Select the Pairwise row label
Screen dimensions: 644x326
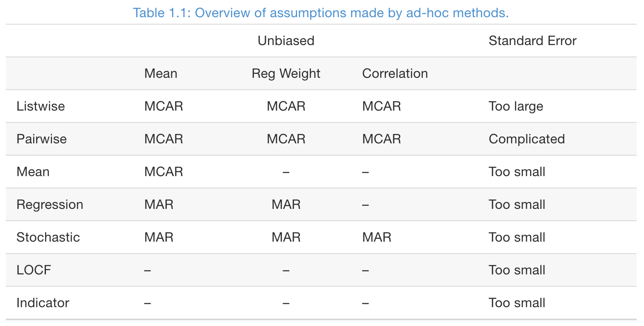click(41, 139)
